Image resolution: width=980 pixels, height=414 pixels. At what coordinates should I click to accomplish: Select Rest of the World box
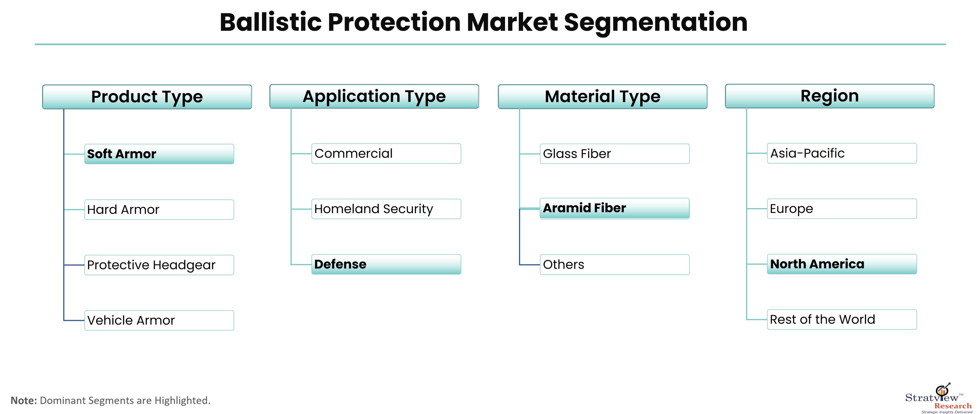[842, 320]
